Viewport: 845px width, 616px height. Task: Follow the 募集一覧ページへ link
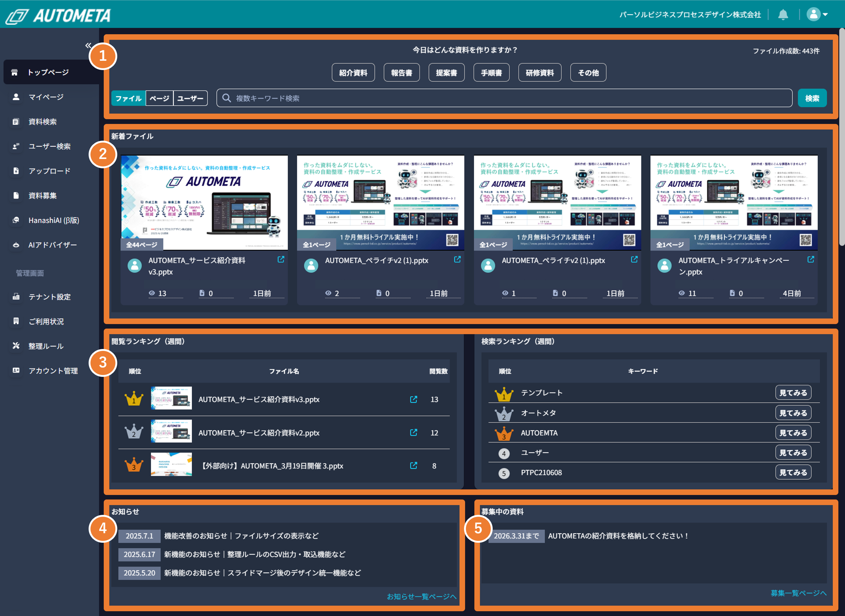click(798, 593)
